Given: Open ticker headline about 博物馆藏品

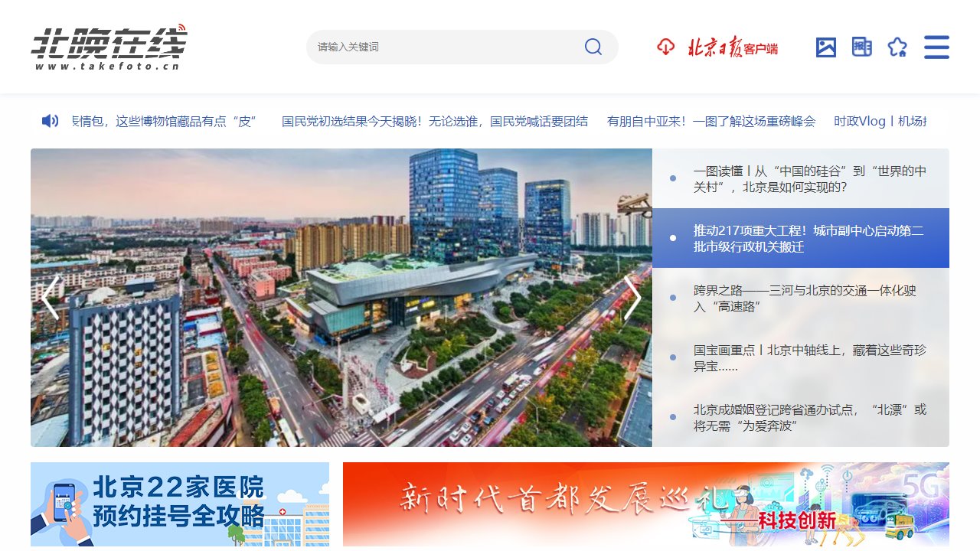Looking at the screenshot, I should tap(164, 121).
